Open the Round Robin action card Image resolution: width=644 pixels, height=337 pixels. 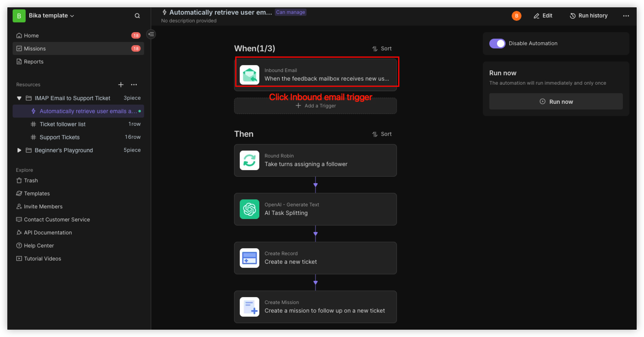(x=315, y=160)
